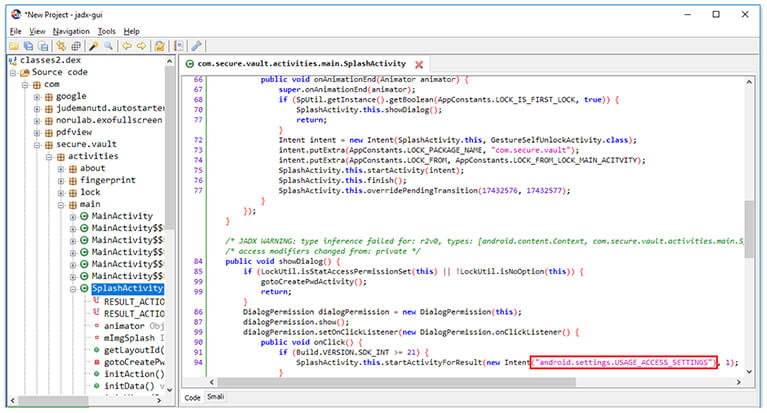This screenshot has width=767, height=413.
Task: Open the Deobfuscation toolbar icon
Action: click(x=159, y=46)
